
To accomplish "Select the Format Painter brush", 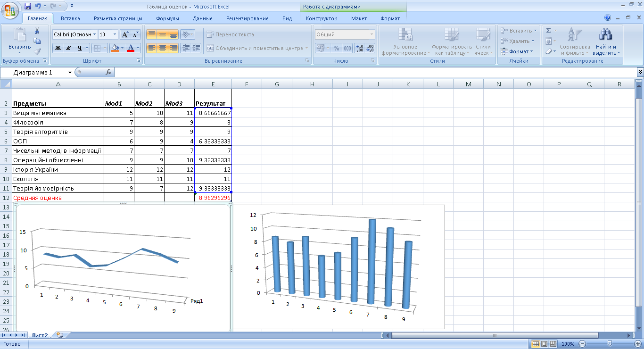I will (37, 51).
